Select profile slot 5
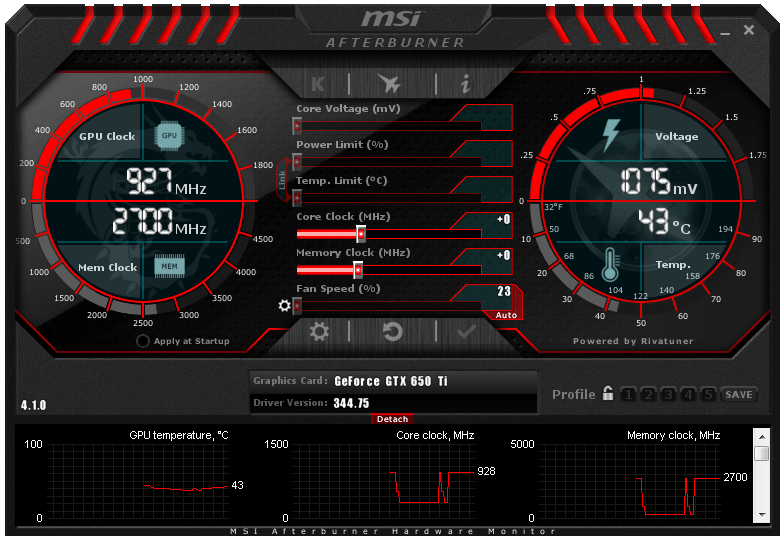Screen dimensions: 783x538 (708, 395)
